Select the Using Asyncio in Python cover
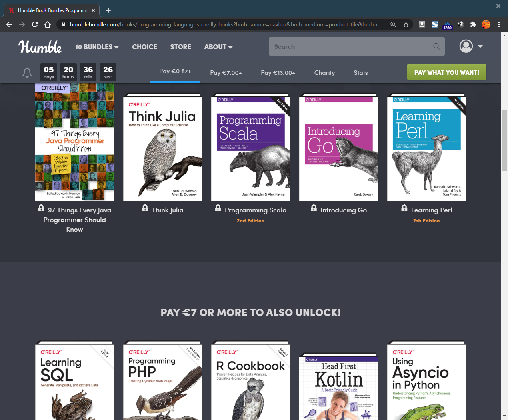Image resolution: width=508 pixels, height=420 pixels. (427, 380)
